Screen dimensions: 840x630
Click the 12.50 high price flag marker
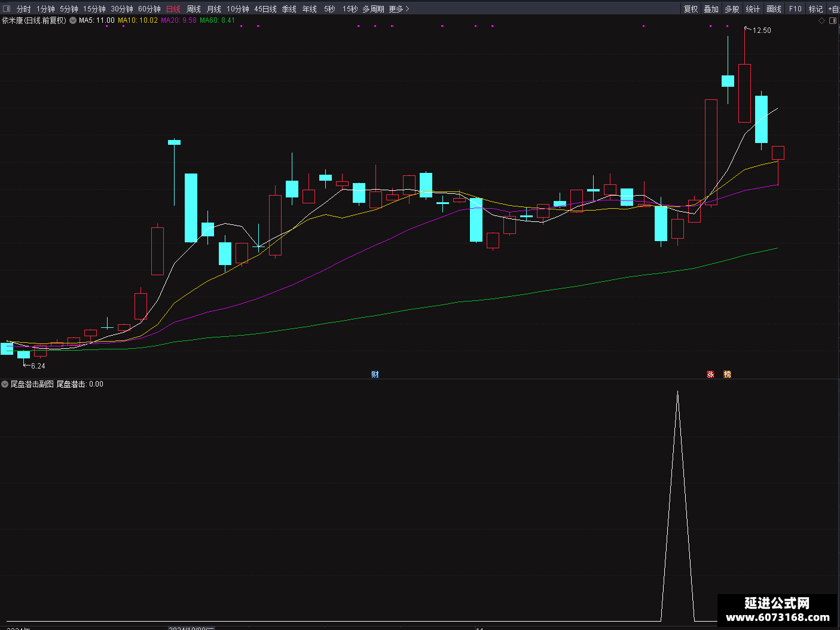758,30
